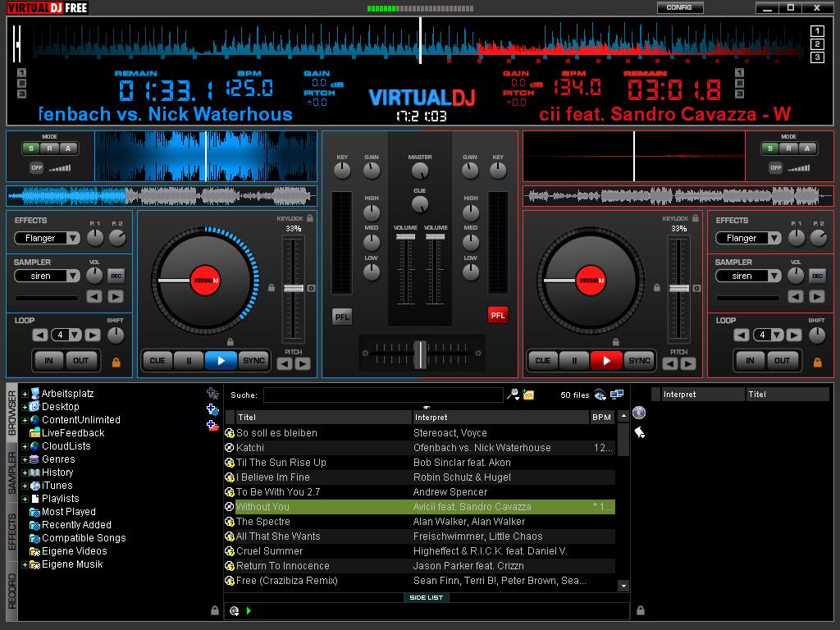Click right deck loop lock icon
The image size is (840, 630).
pyautogui.click(x=818, y=363)
